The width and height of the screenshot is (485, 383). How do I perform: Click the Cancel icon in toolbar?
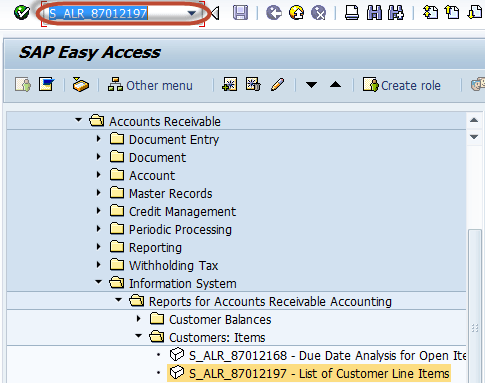click(318, 13)
